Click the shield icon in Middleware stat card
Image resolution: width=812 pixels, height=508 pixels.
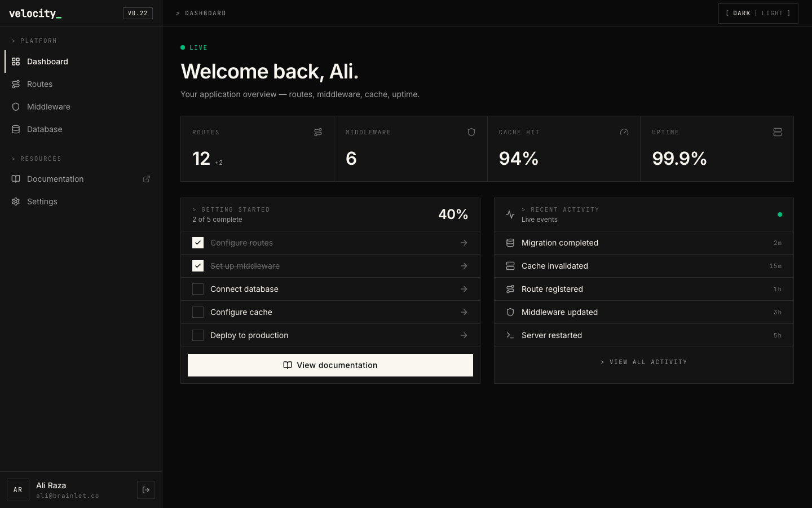[x=471, y=132]
